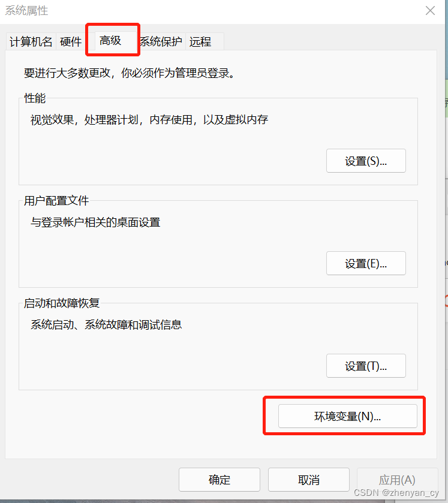This screenshot has width=448, height=503.
Task: Open the 远程 tab
Action: pyautogui.click(x=204, y=42)
